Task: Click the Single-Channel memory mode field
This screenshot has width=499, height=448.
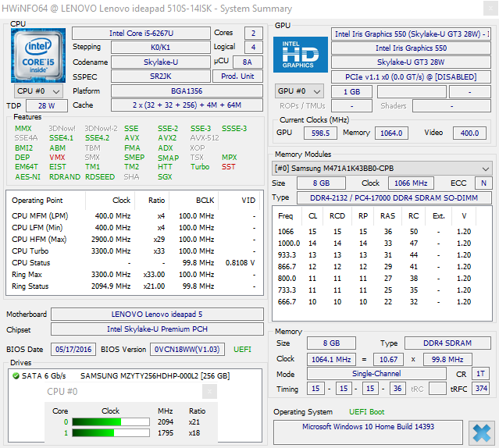Action: [x=376, y=374]
